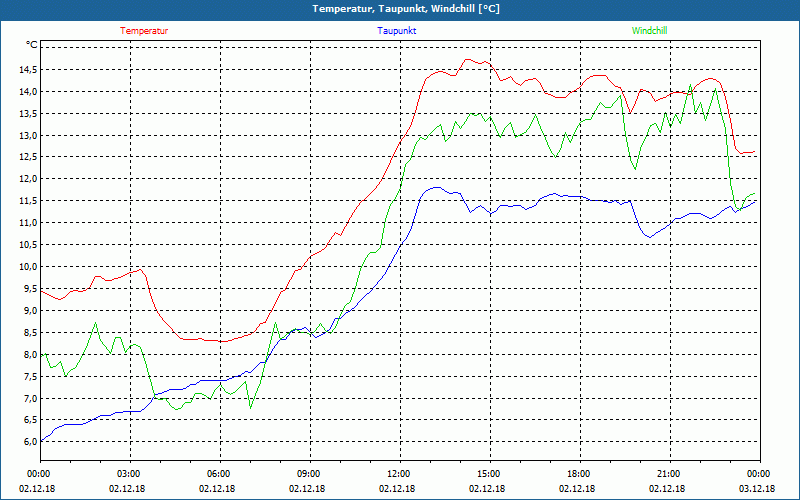
Task: Click the 02.12.18 date under 21:00
Action: (x=667, y=488)
